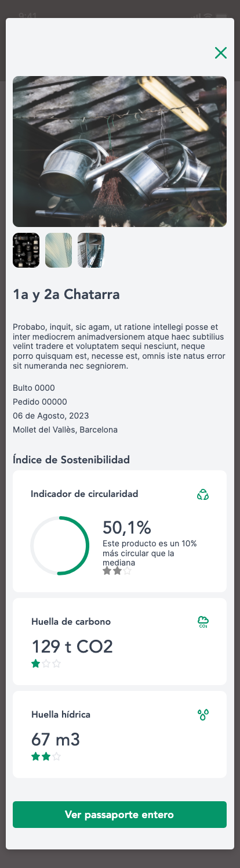Select the third building thumbnail
Screen dimensions: 240x868
[91, 250]
